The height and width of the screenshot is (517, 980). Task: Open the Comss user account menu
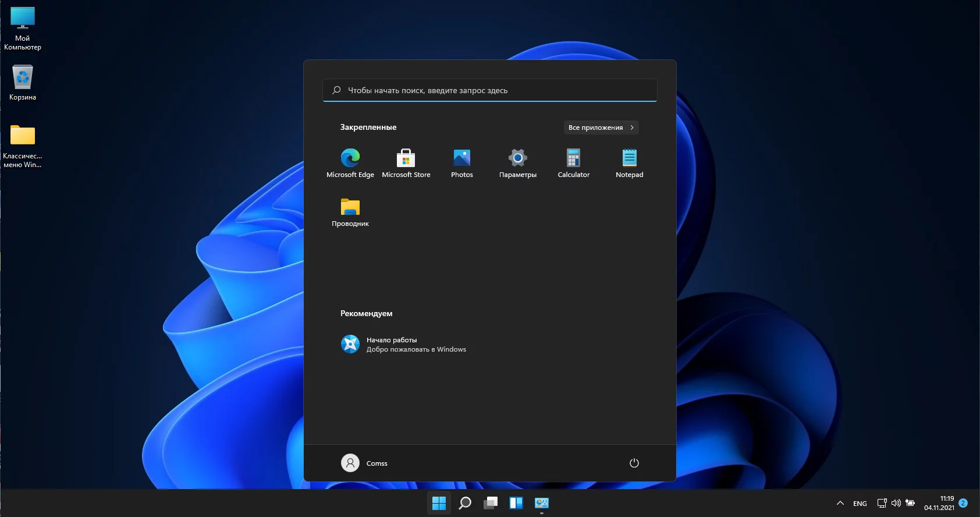point(364,463)
